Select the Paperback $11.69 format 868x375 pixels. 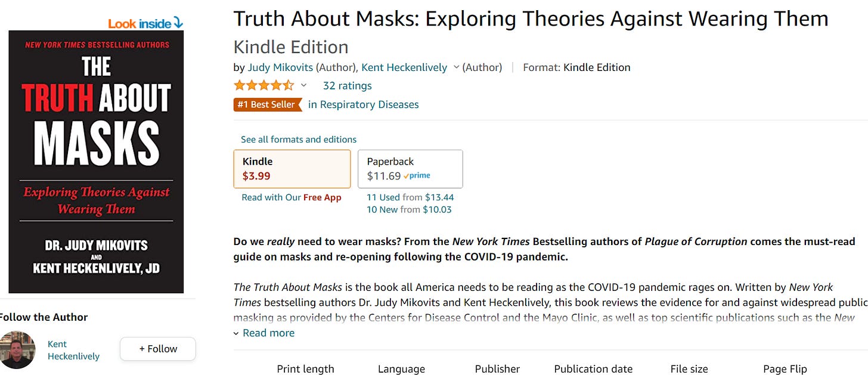tap(410, 169)
